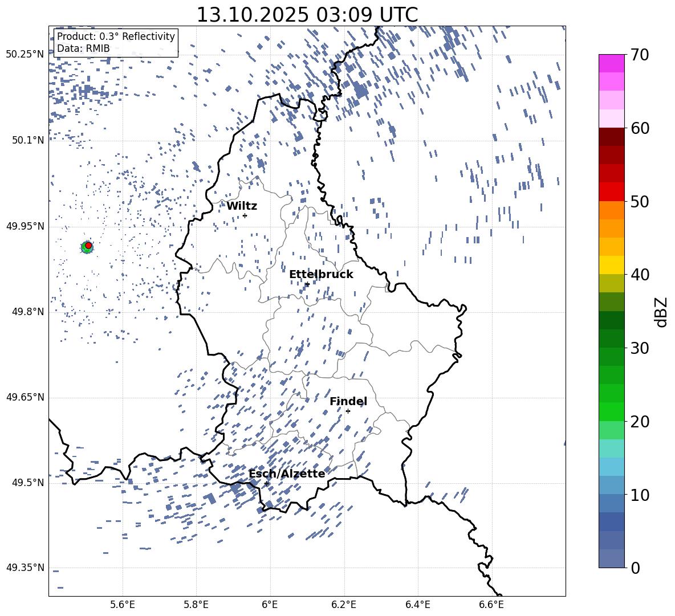
Task: Click the 10 dBZ colorbar label
Action: pyautogui.click(x=639, y=495)
